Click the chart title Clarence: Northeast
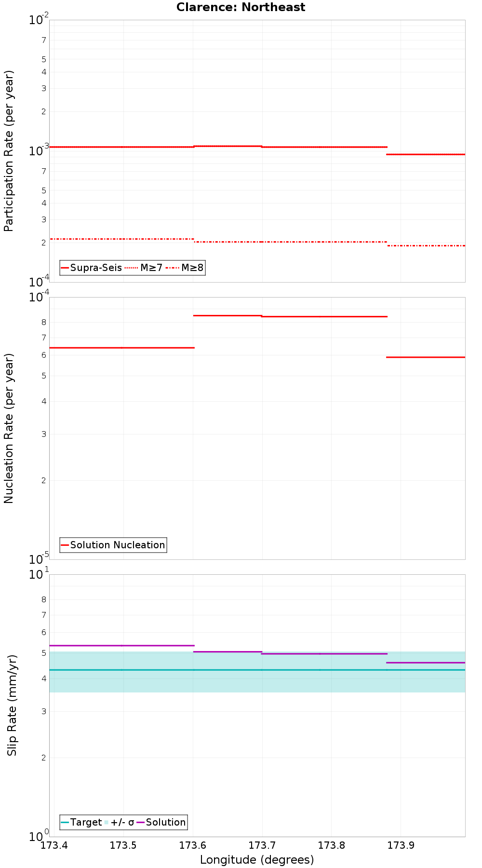This screenshot has width=482, height=868. 241,7
